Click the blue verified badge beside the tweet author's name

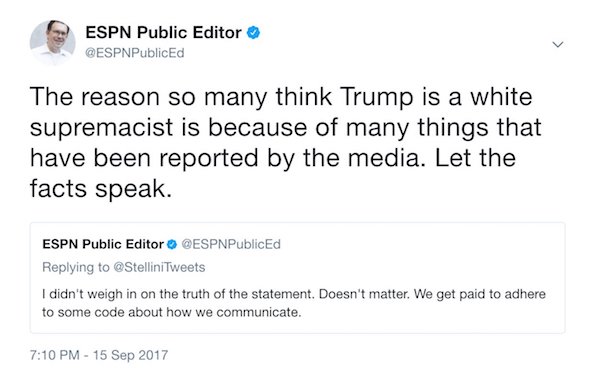pyautogui.click(x=253, y=33)
